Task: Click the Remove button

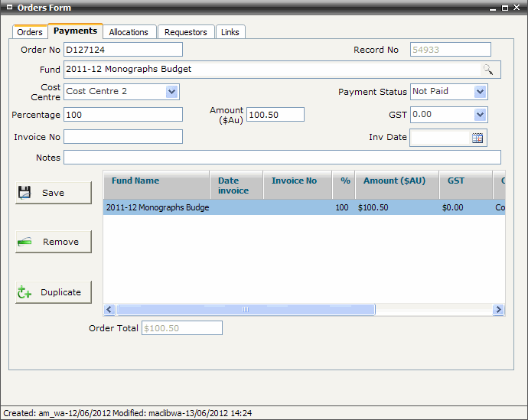Action: (54, 242)
